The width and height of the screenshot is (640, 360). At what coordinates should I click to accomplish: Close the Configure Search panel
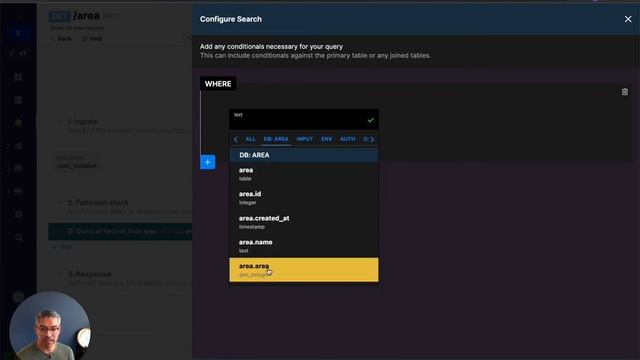(628, 19)
